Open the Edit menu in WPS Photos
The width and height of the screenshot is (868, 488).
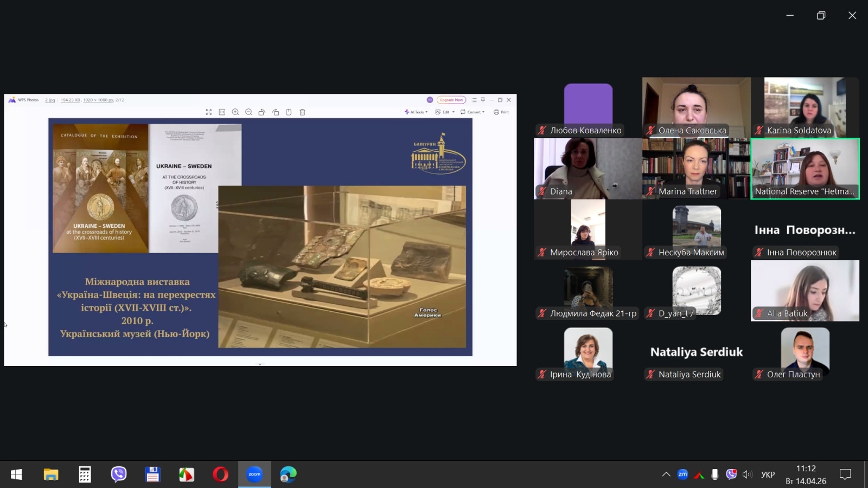click(445, 112)
